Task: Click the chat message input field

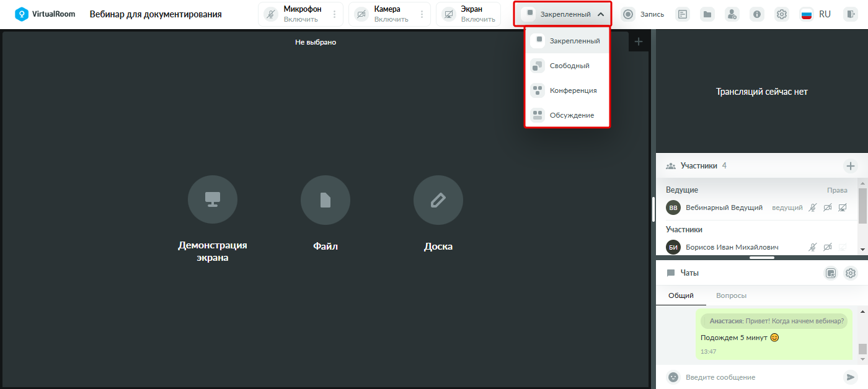Action: (x=760, y=377)
